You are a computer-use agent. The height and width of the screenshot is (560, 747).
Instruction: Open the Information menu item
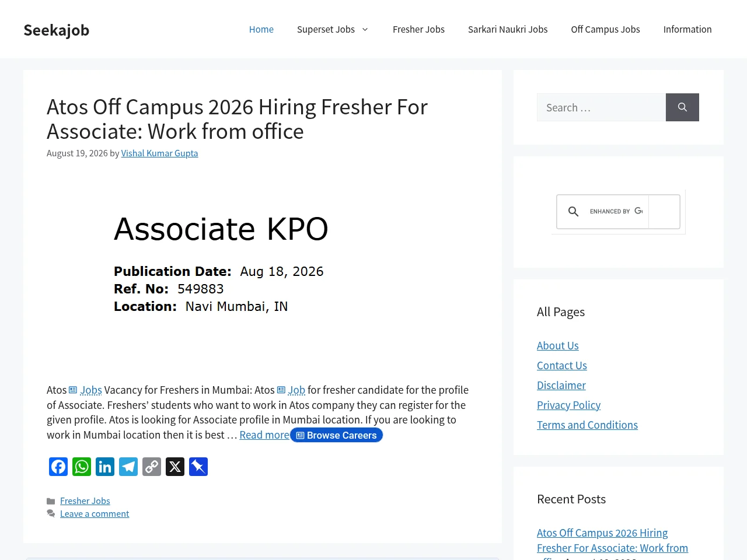(687, 29)
